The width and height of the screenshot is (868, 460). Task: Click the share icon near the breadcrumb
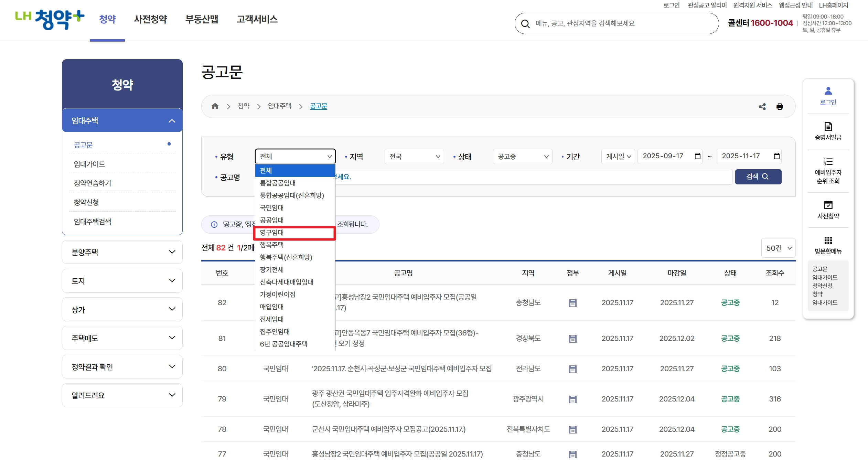(763, 107)
